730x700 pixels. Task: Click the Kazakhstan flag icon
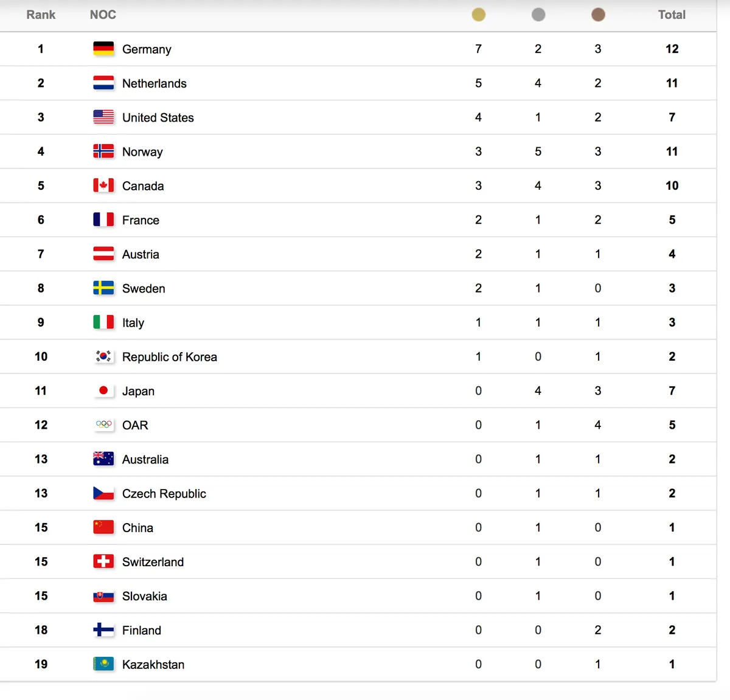point(103,664)
